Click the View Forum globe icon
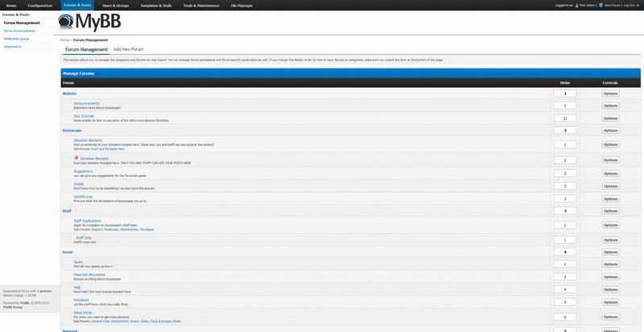This screenshot has height=332, width=644. click(601, 5)
